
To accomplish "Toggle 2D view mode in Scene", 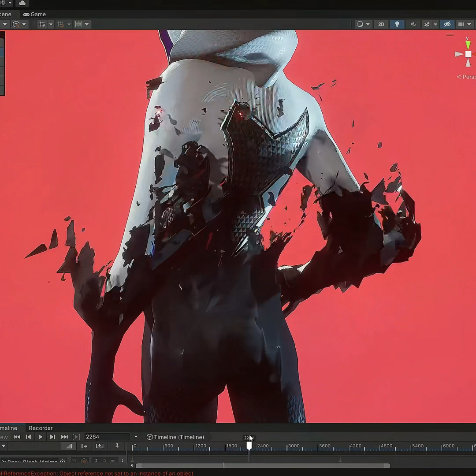I will point(381,24).
